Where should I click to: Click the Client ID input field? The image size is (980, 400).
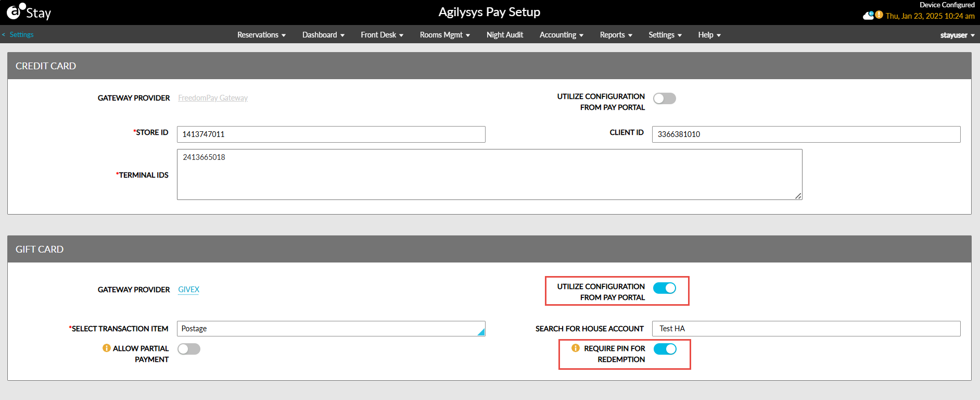[x=806, y=134]
